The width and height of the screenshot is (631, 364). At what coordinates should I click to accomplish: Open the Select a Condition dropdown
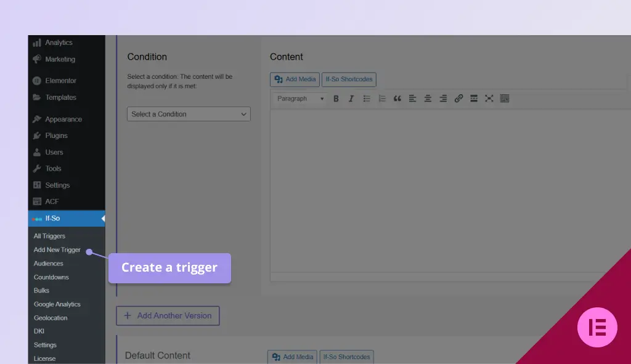coord(189,113)
